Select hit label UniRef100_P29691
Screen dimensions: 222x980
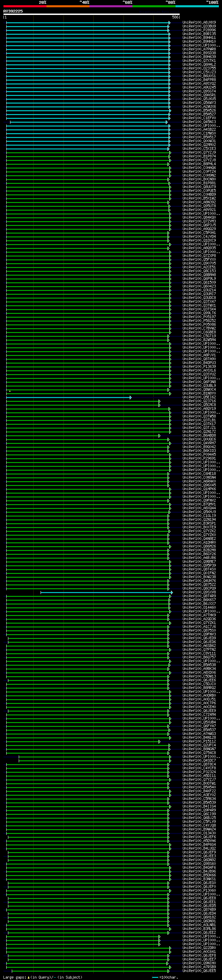pos(199,458)
